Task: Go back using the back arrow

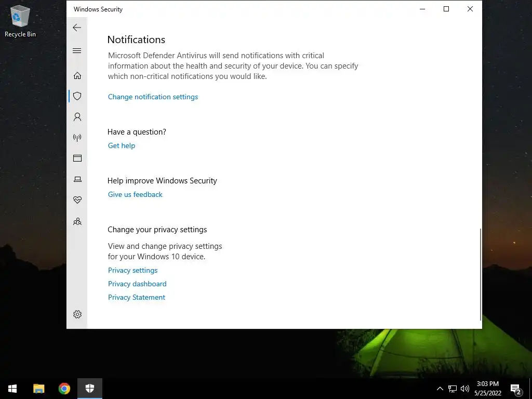Action: pyautogui.click(x=77, y=28)
